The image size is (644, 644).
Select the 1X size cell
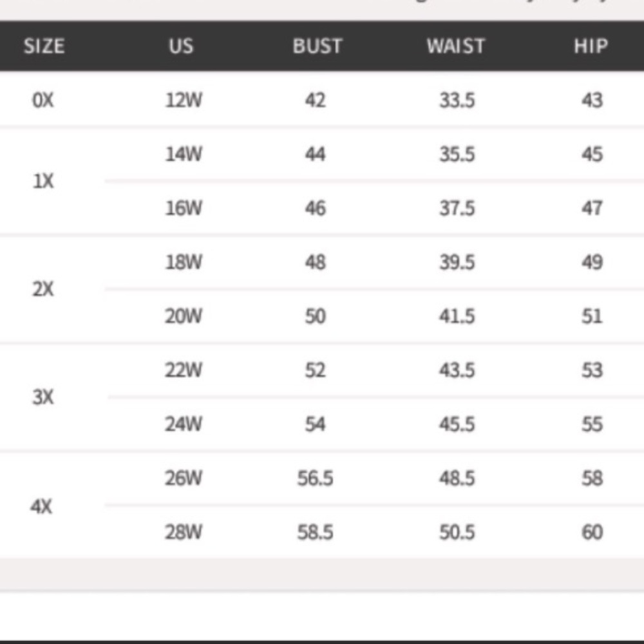click(x=43, y=182)
